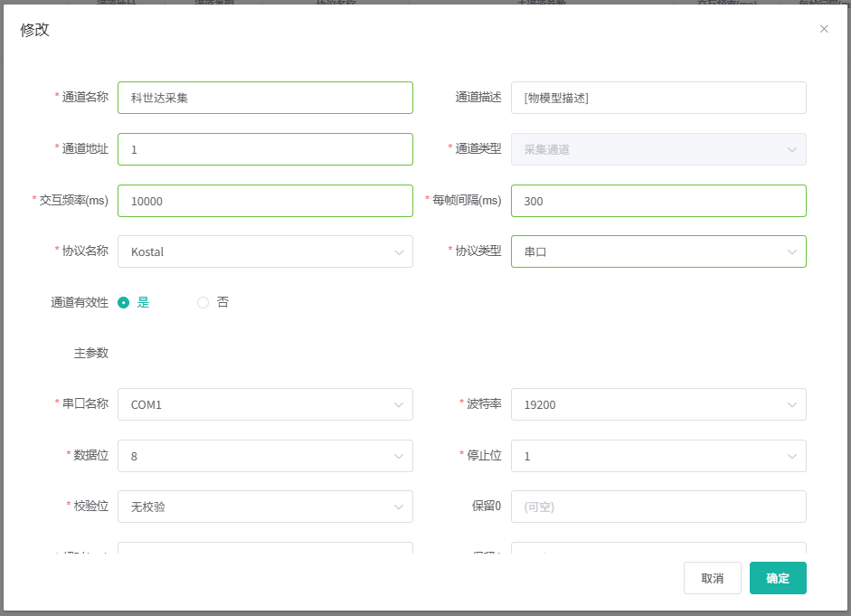Click the 通道名称 input field
The width and height of the screenshot is (851, 616).
[265, 98]
